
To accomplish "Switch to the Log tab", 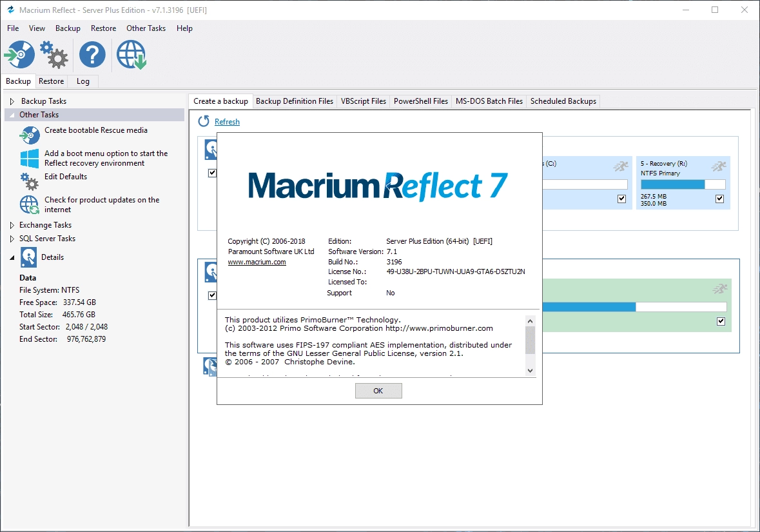I will coord(83,81).
